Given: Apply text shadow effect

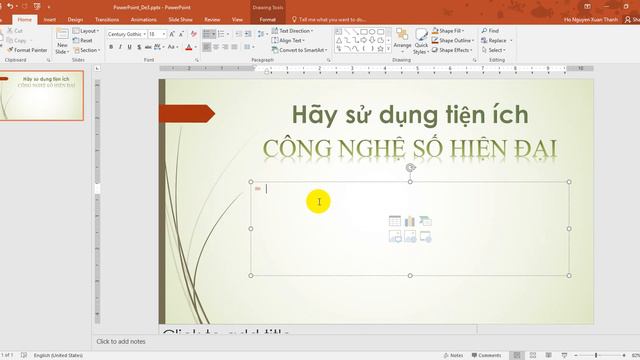Looking at the screenshot, I should coord(139,47).
